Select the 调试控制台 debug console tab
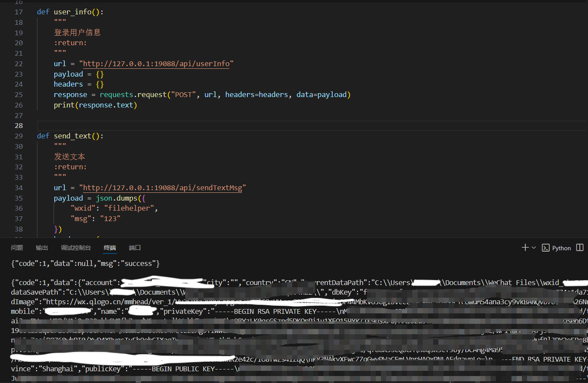This screenshot has height=383, width=588. 76,248
